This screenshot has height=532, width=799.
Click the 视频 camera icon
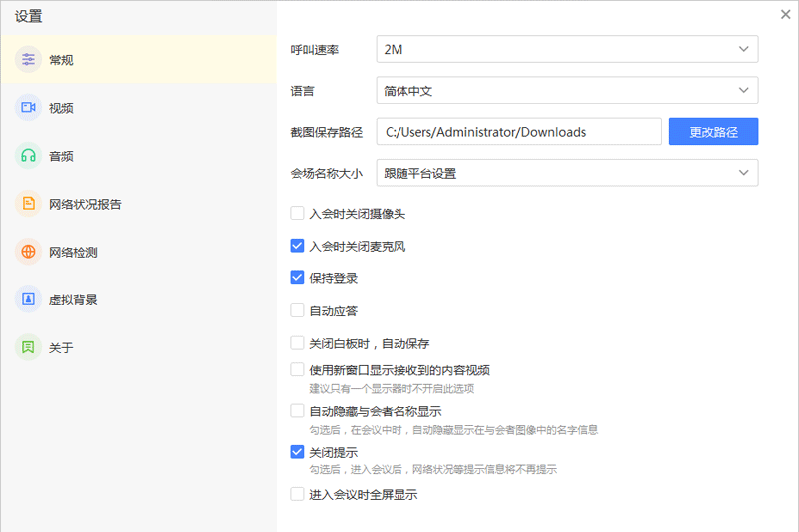click(x=28, y=108)
